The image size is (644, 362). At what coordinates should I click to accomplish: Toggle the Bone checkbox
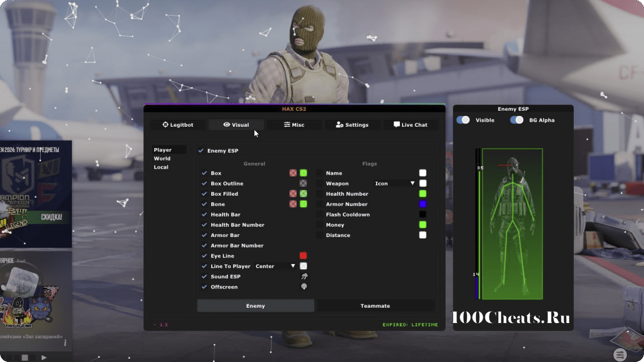(x=204, y=204)
